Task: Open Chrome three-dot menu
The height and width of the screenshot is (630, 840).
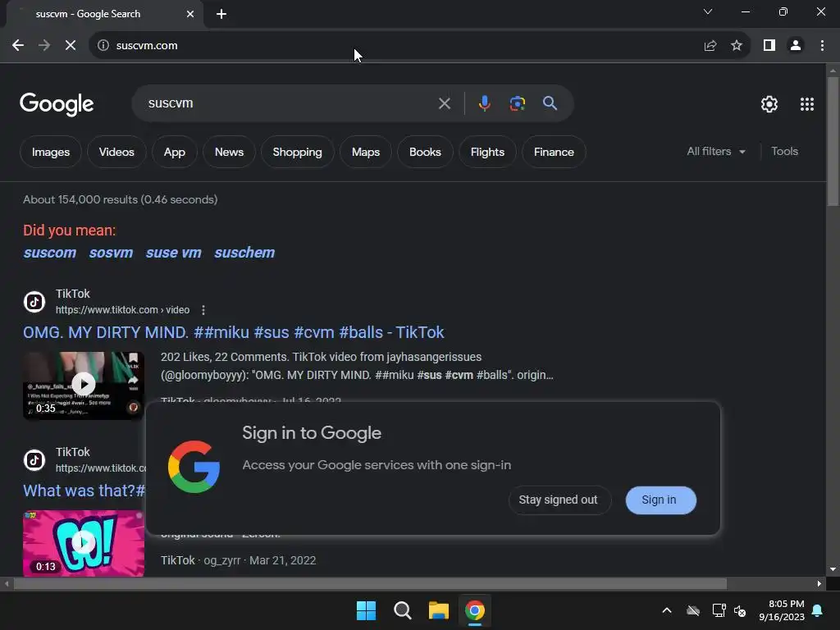Action: pyautogui.click(x=822, y=46)
